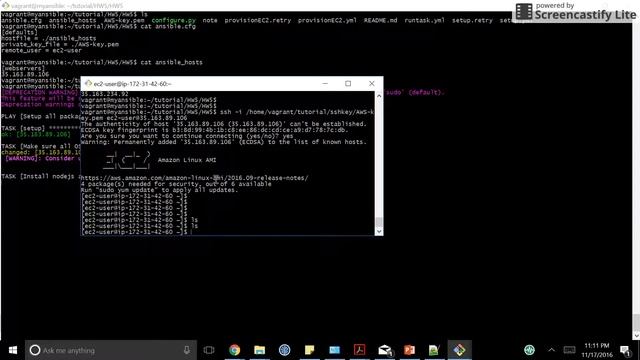Click 'runtask.yml' in the ls output

click(x=424, y=20)
